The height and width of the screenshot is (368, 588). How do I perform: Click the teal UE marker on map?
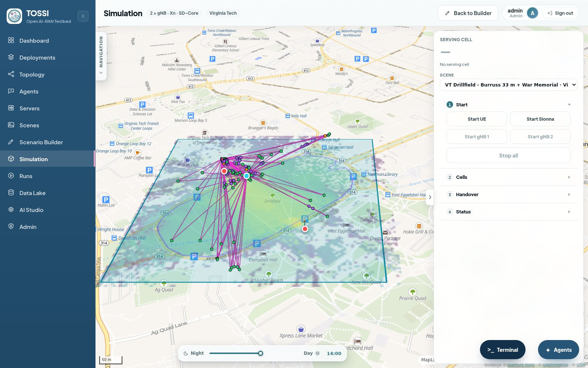point(247,176)
